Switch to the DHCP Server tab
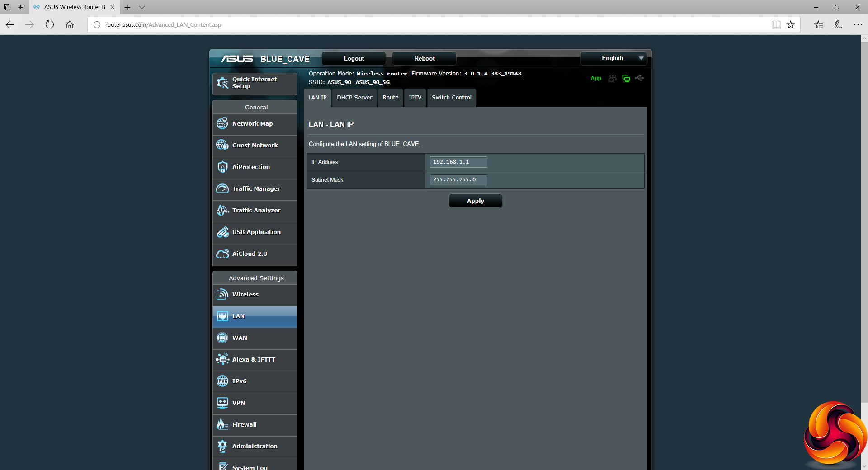Viewport: 868px width, 470px height. [x=354, y=98]
